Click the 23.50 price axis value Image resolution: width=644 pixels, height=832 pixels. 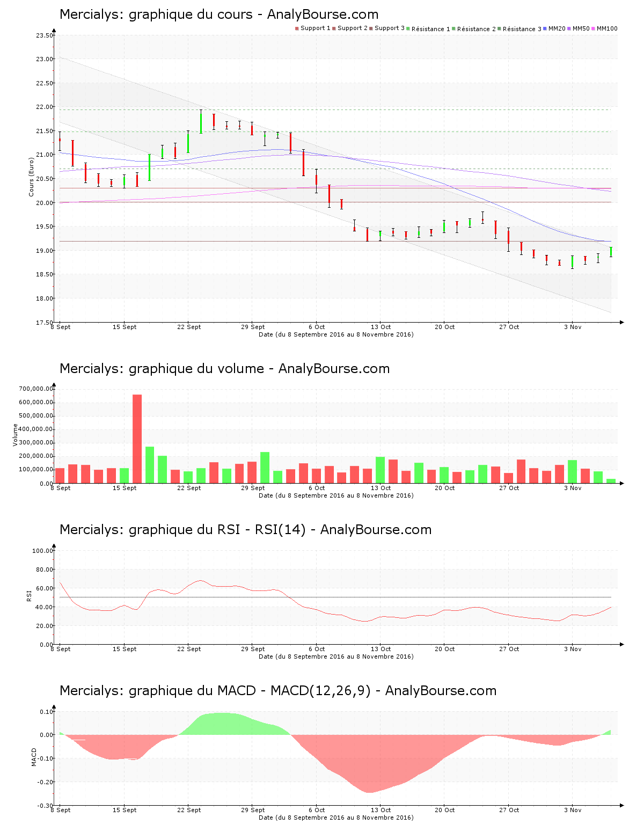pos(45,35)
